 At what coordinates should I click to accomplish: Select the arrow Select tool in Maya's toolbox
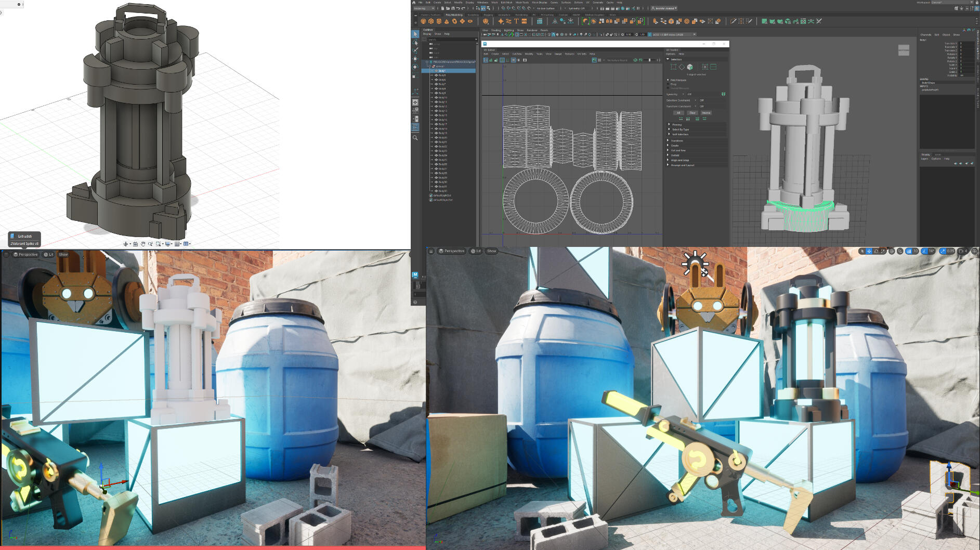pos(415,34)
